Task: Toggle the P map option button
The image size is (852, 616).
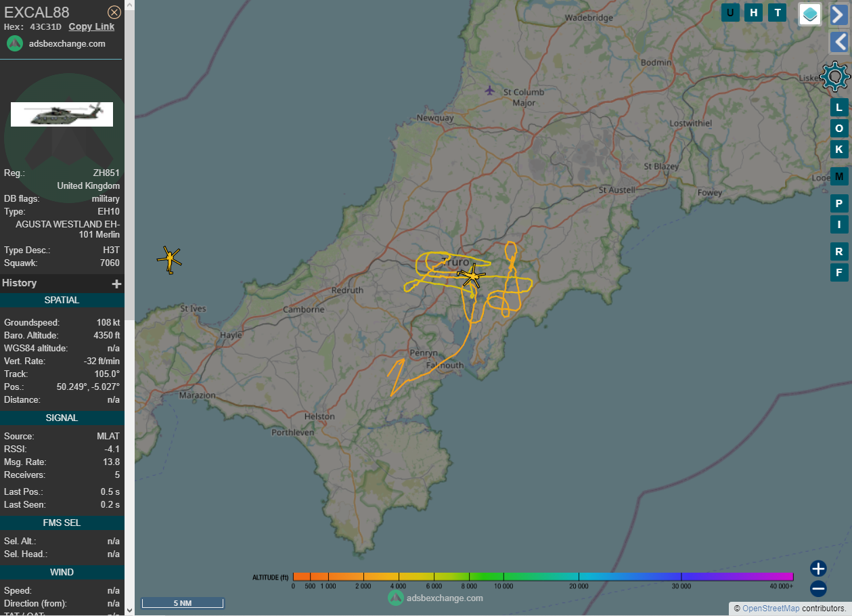Action: point(839,203)
